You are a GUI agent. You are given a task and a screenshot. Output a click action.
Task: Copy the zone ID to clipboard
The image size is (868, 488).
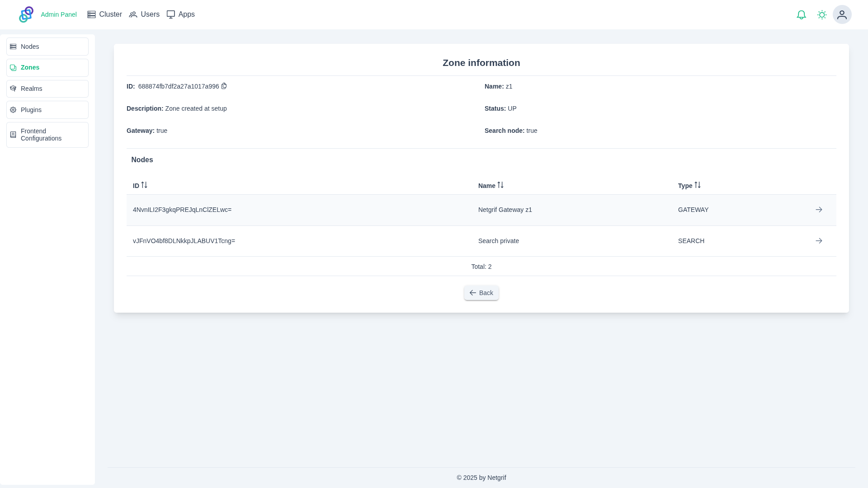coord(224,86)
